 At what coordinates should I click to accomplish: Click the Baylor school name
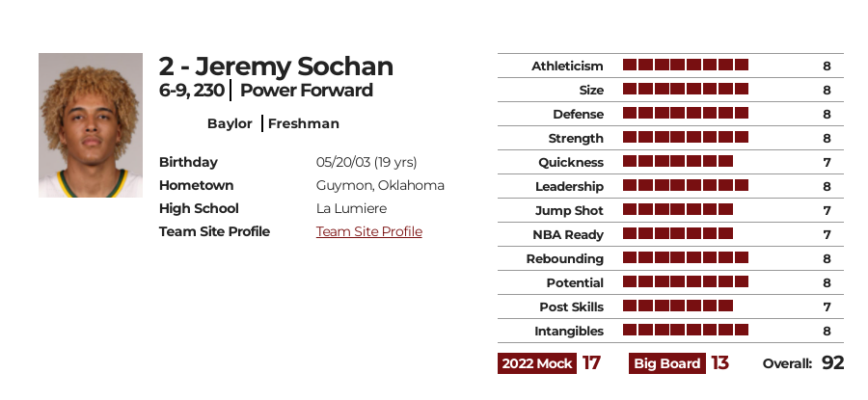(x=230, y=123)
